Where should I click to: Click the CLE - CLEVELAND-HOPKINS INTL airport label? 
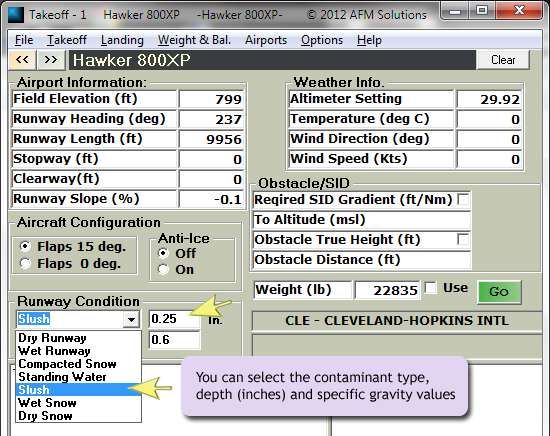coord(397,321)
